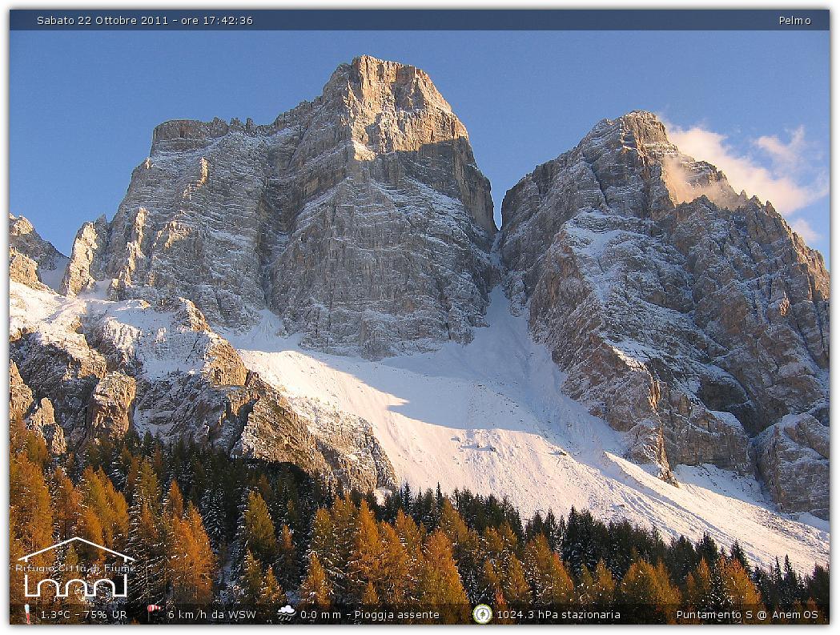Click the 1024.3 hPa stazionaria reading
The width and height of the screenshot is (840, 635).
click(x=558, y=615)
